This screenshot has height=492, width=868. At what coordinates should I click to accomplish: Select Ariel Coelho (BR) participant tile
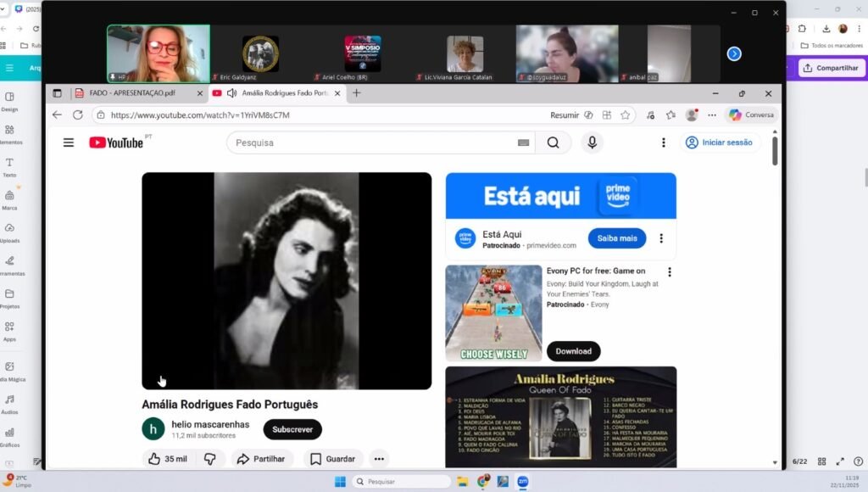pyautogui.click(x=363, y=53)
